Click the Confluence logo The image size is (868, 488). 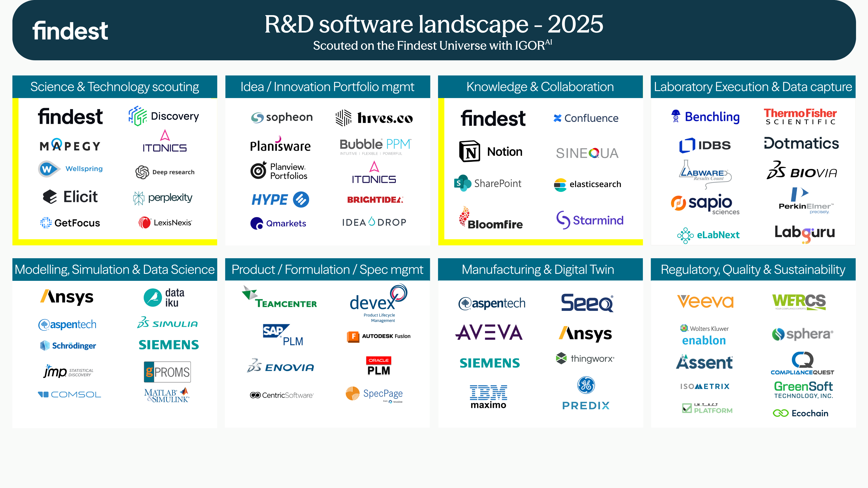[586, 118]
